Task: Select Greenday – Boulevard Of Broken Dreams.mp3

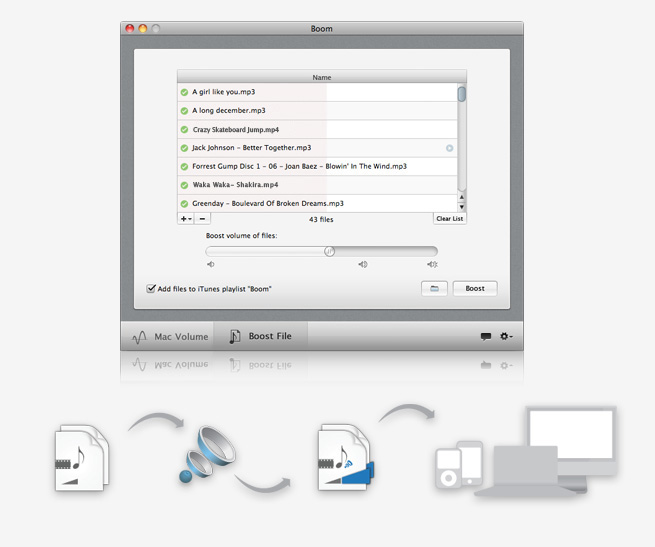Action: point(317,204)
